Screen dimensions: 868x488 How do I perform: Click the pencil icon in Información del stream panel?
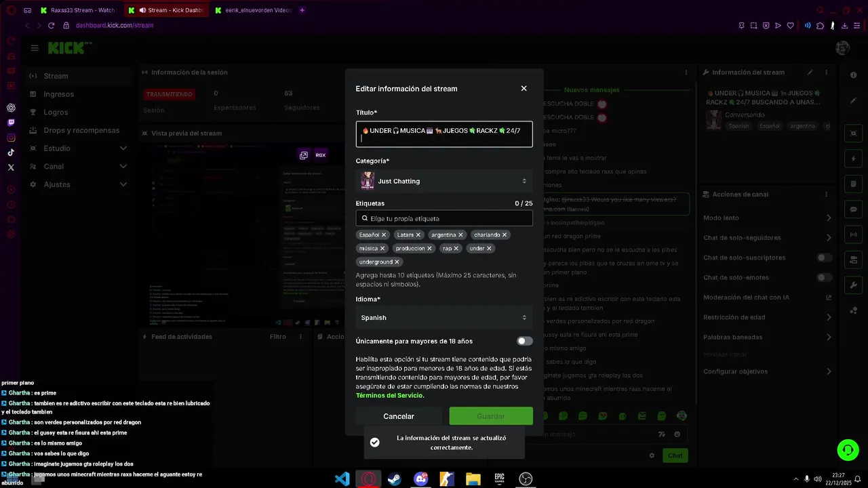tap(810, 73)
